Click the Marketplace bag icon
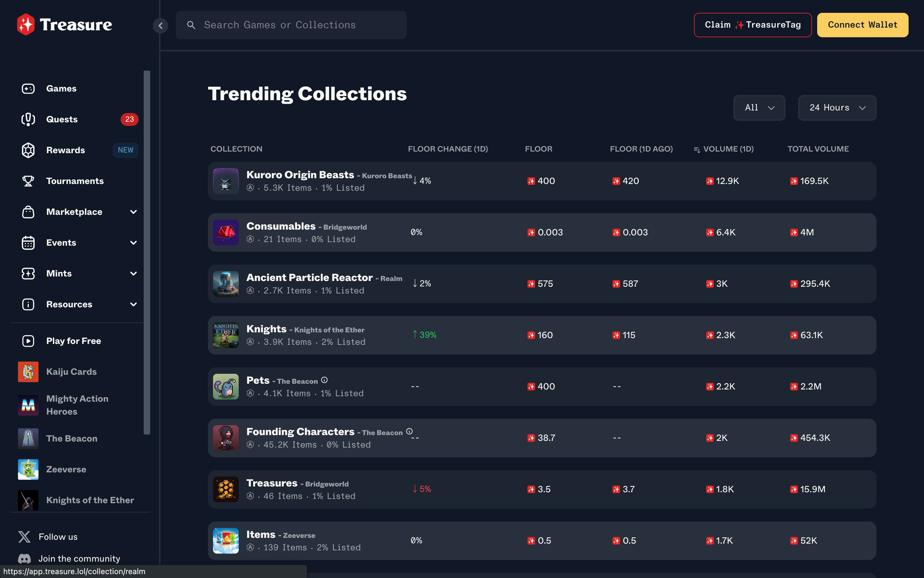This screenshot has width=924, height=578. click(x=28, y=212)
